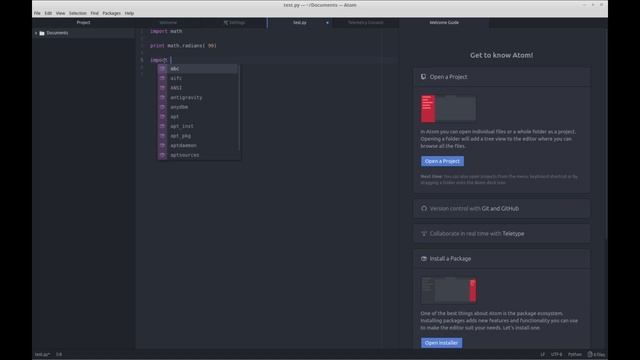This screenshot has width=640, height=360.
Task: Click the cursor position in status bar
Action: (x=59, y=354)
